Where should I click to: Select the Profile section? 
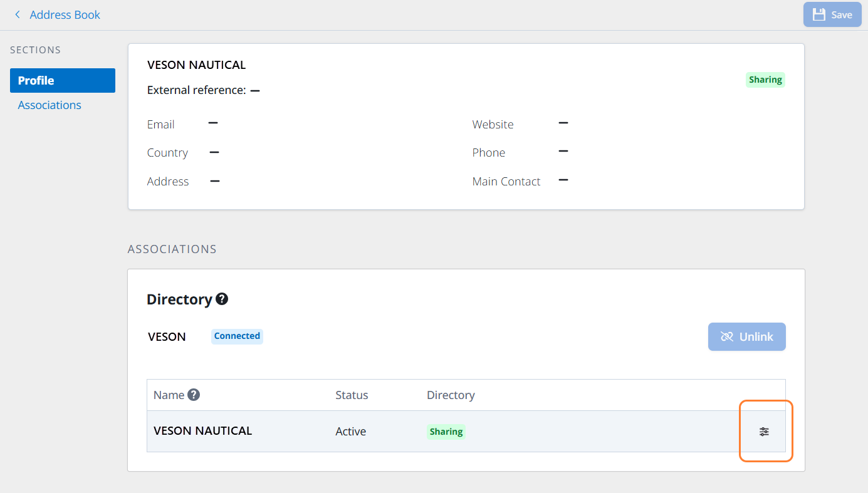pyautogui.click(x=63, y=80)
